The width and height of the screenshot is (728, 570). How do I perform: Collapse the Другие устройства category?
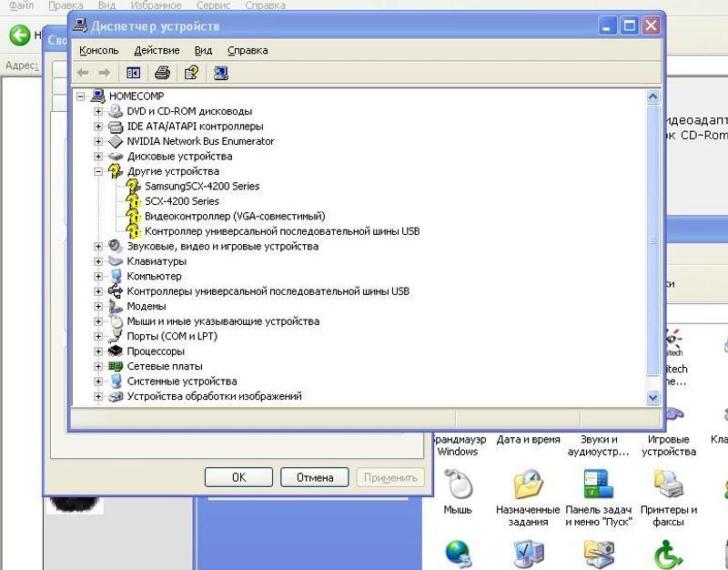click(98, 171)
